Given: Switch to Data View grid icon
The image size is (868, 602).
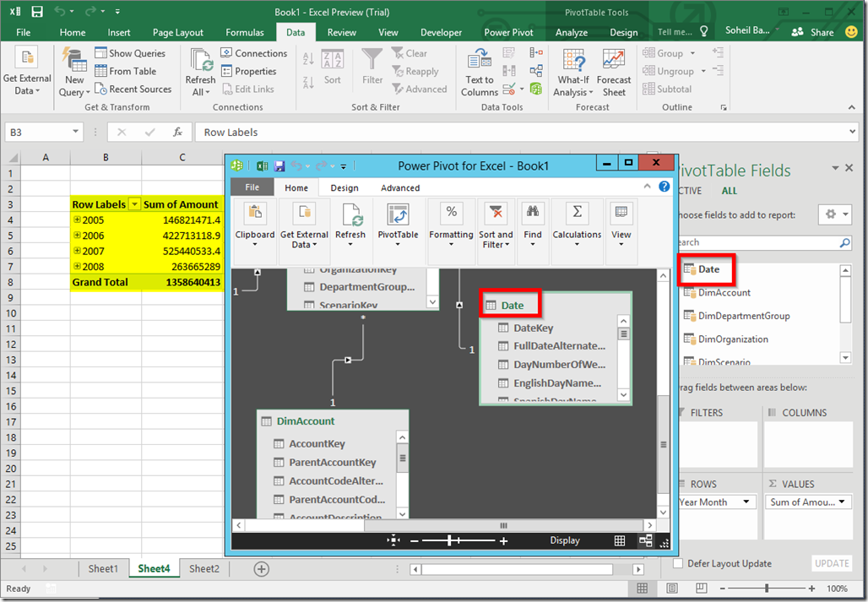Looking at the screenshot, I should (x=620, y=540).
